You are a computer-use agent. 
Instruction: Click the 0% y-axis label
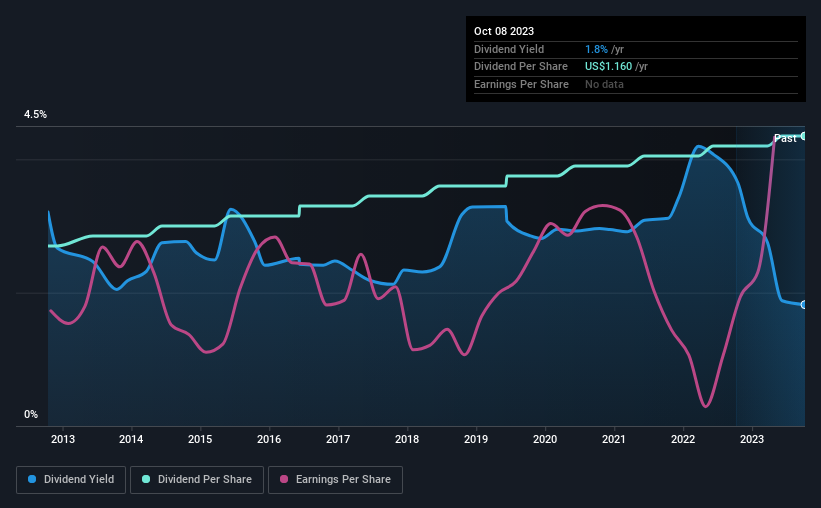[31, 415]
